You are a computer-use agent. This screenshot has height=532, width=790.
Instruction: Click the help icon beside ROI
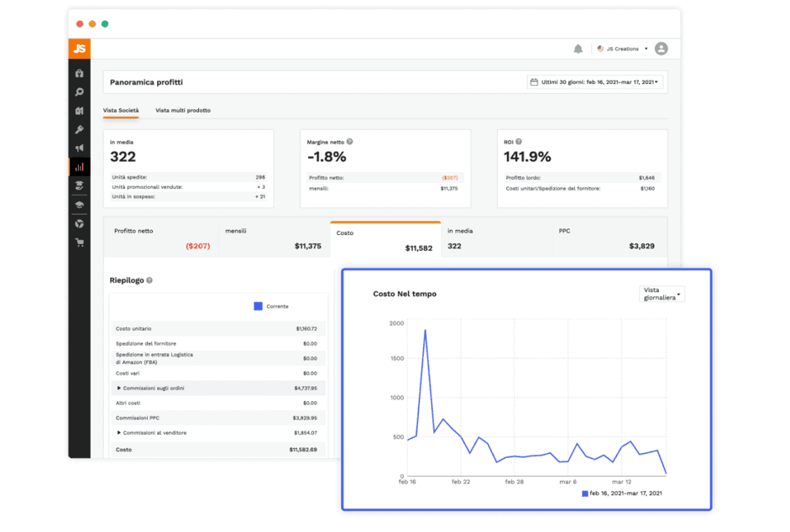click(519, 142)
